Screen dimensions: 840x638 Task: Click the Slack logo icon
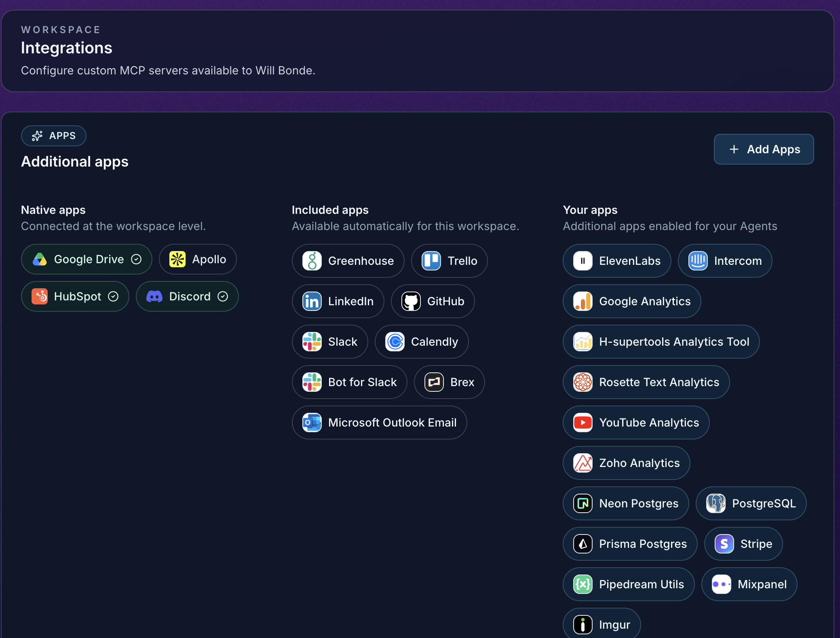coord(312,342)
